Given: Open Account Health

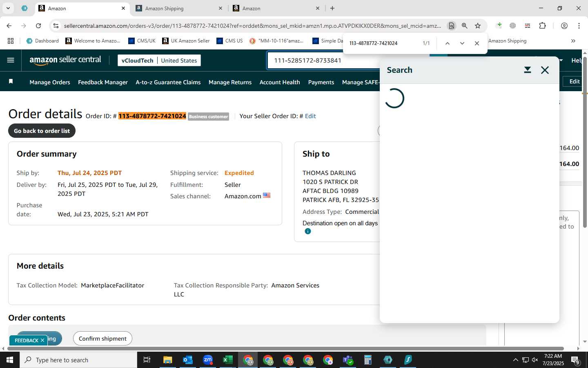Looking at the screenshot, I should (x=280, y=82).
